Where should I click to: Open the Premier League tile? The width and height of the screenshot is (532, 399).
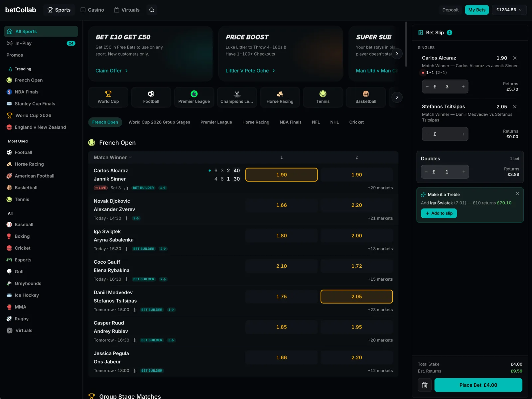tap(194, 97)
